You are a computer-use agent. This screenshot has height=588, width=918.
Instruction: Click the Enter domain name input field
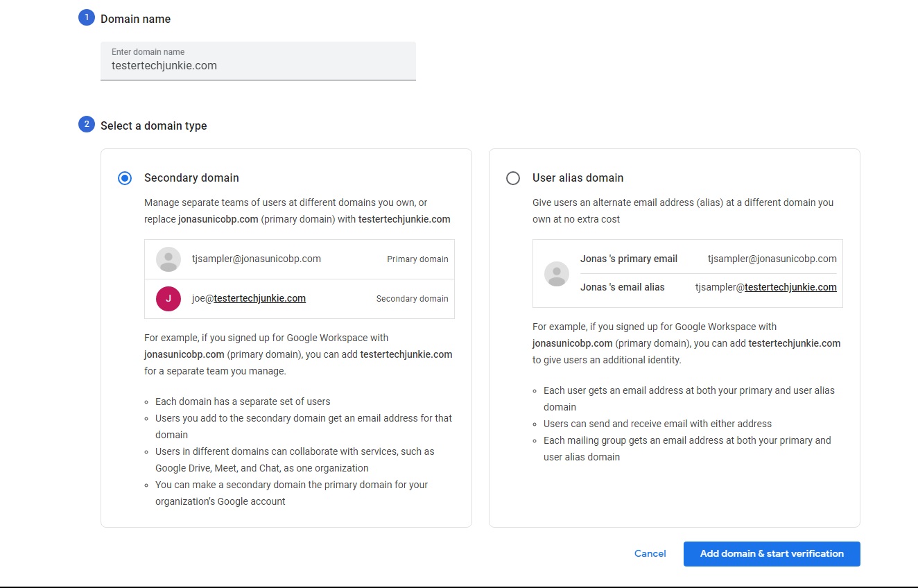pos(258,61)
